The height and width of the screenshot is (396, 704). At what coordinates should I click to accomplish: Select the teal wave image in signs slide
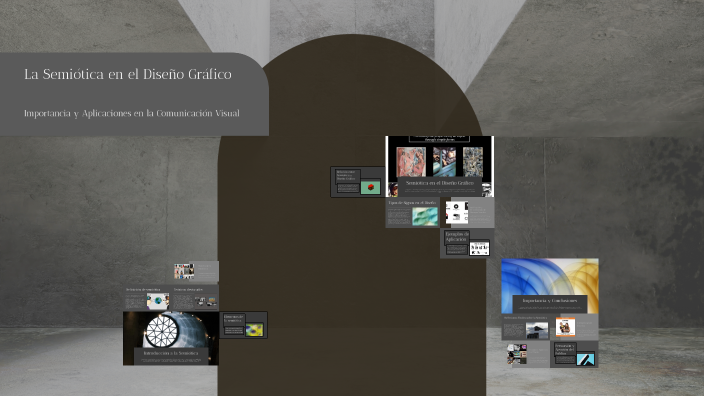(x=425, y=216)
